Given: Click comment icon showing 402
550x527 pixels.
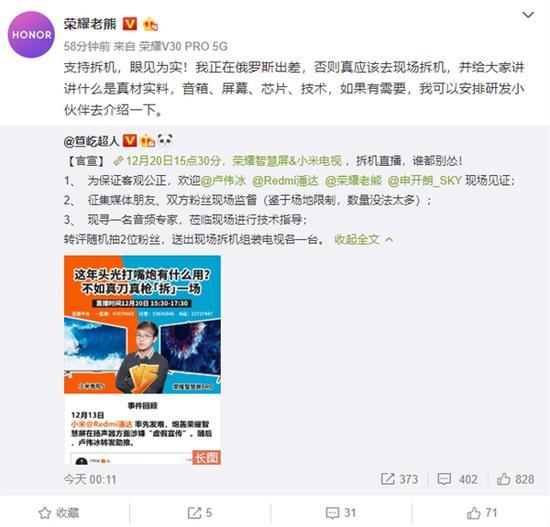Looking at the screenshot, I should pos(457,479).
